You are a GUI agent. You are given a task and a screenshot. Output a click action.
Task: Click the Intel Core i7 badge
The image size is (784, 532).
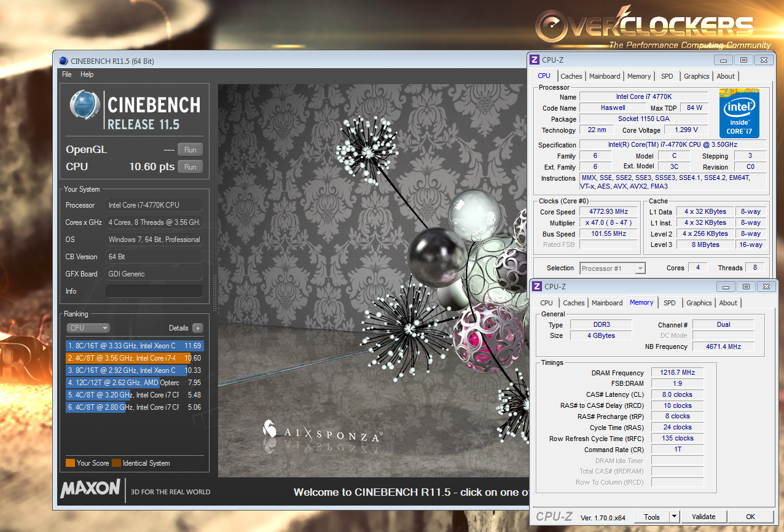740,113
